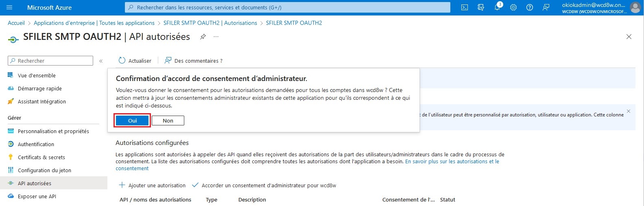Collapse the left navigation menu chevrons
This screenshot has width=644, height=206.
coord(101,61)
